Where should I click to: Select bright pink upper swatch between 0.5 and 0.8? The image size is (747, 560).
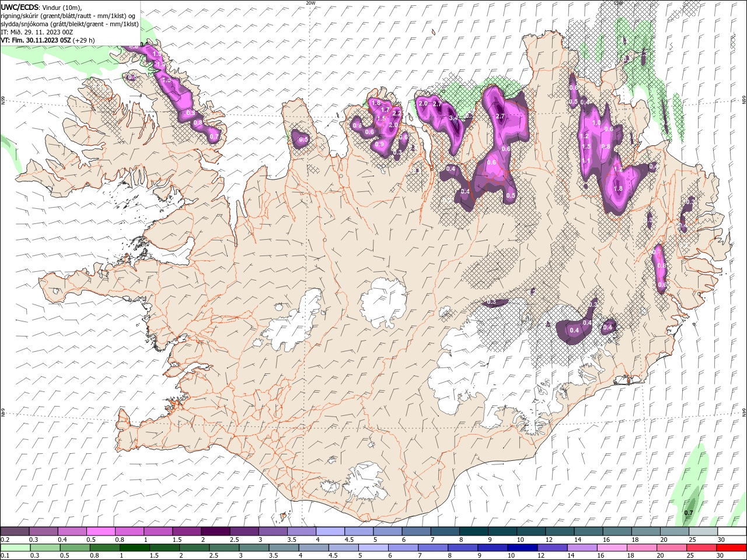[x=101, y=531]
